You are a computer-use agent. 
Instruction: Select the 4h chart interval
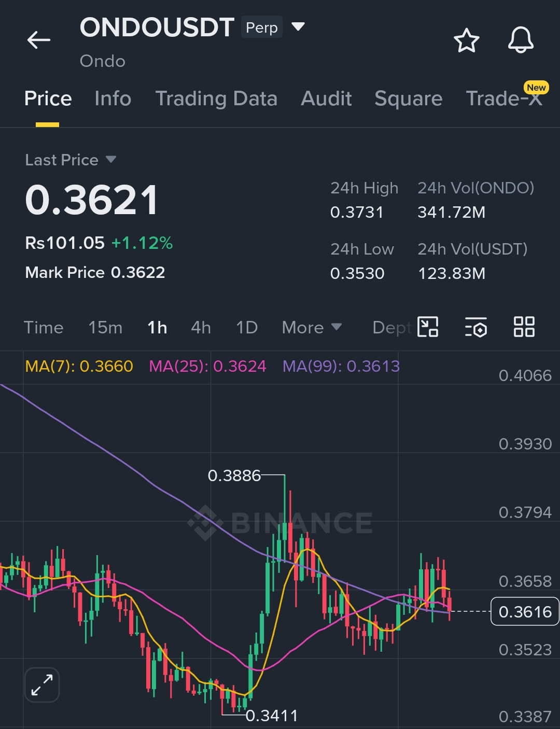point(201,328)
